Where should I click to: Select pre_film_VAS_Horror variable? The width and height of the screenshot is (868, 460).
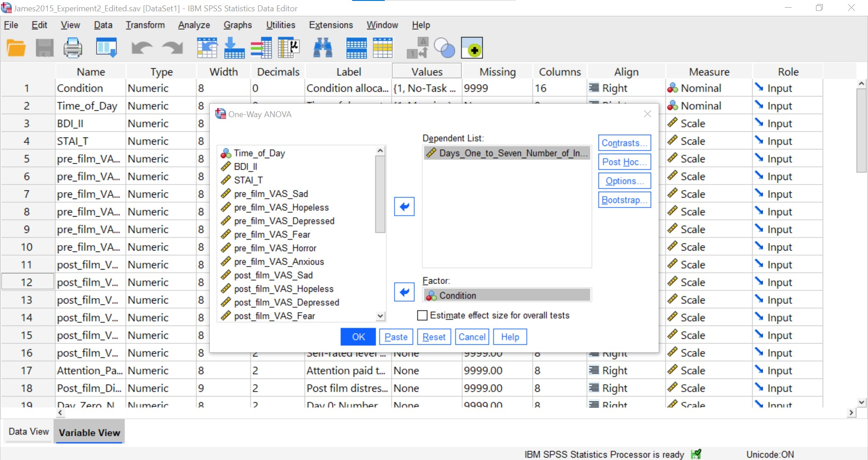coord(275,248)
